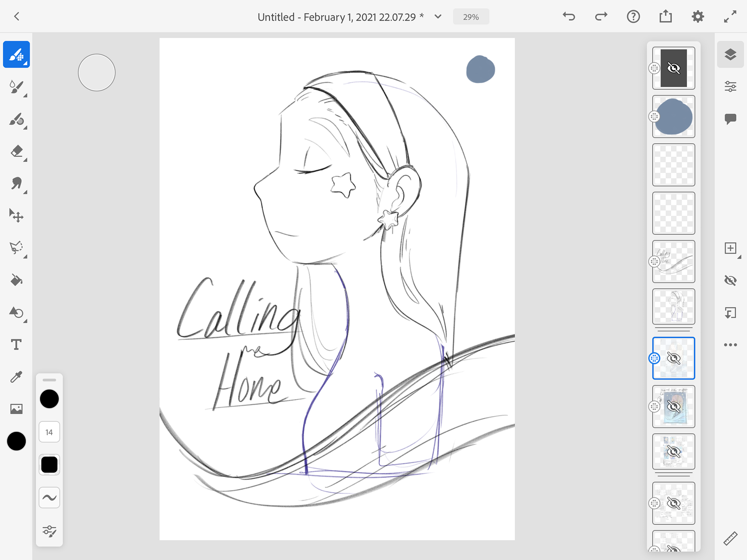
Task: Show the hidden dark top layer
Action: [x=673, y=68]
